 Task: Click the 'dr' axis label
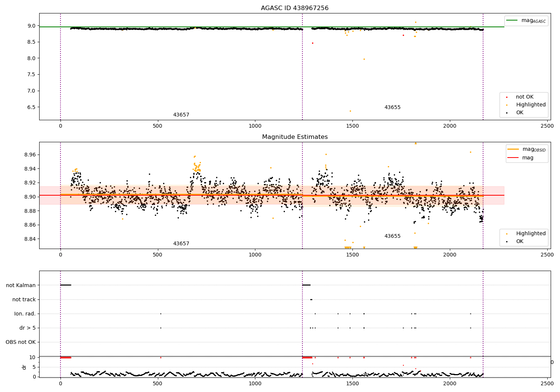(x=24, y=367)
